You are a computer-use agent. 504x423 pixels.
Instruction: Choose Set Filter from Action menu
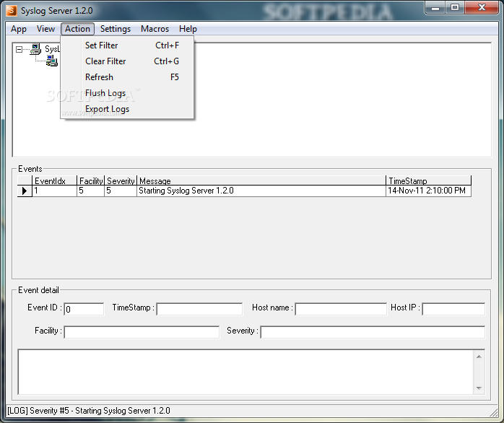click(127, 45)
